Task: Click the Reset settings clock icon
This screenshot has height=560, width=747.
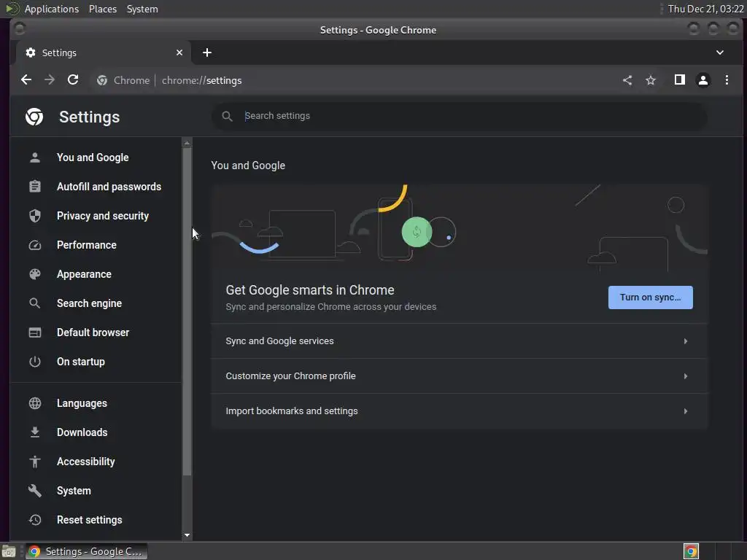Action: [x=35, y=519]
